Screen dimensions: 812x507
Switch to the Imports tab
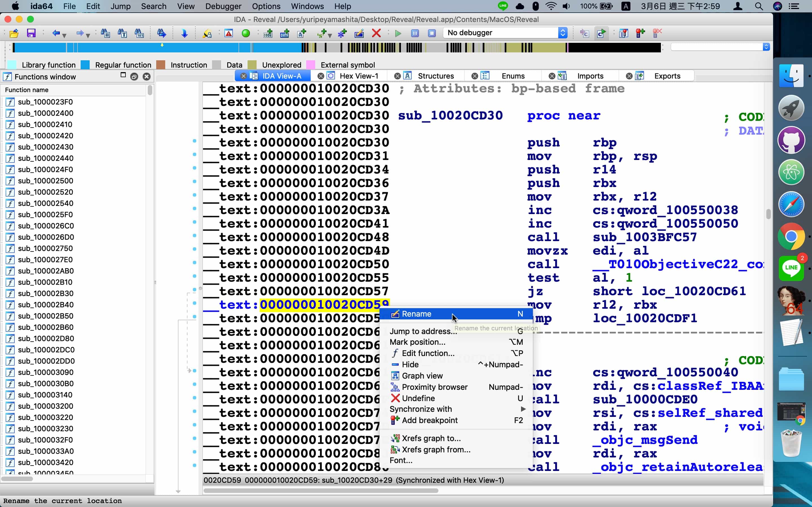tap(590, 76)
